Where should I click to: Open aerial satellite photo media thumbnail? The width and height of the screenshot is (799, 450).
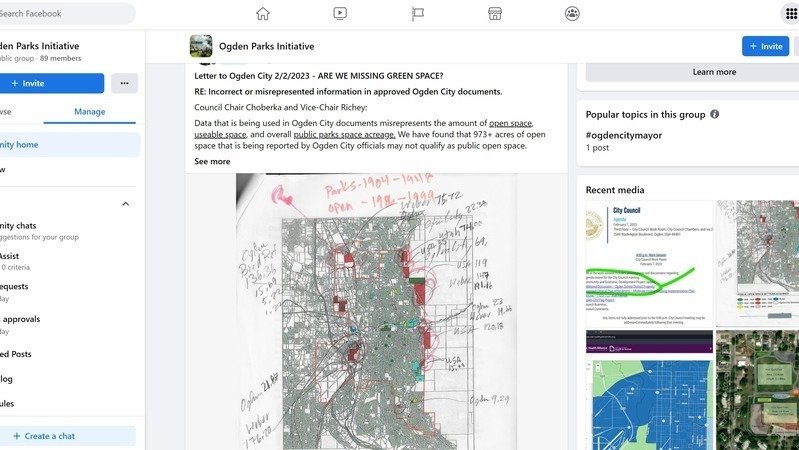757,390
